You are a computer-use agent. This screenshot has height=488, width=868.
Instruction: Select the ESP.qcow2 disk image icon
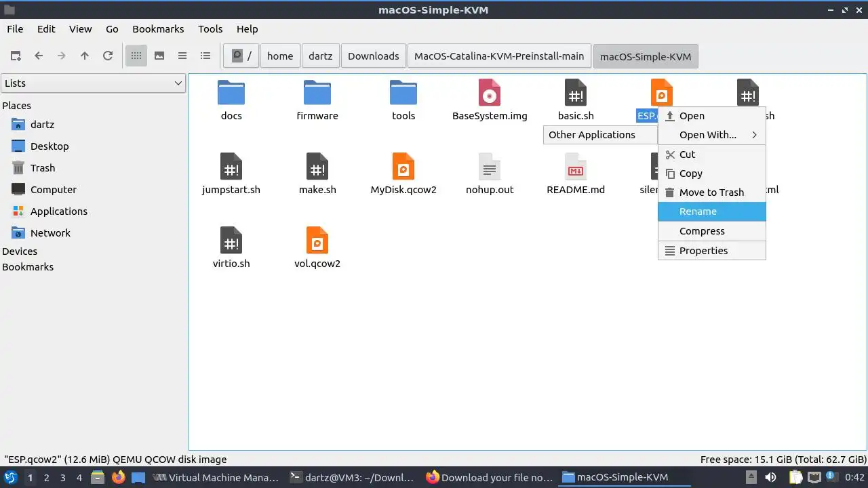click(x=662, y=91)
